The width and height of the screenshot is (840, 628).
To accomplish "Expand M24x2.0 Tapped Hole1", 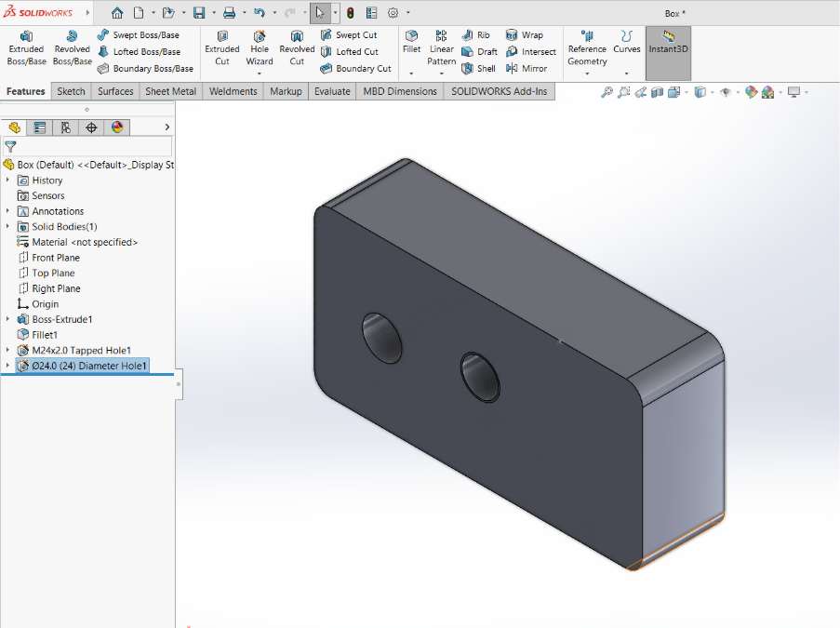I will pyautogui.click(x=7, y=351).
